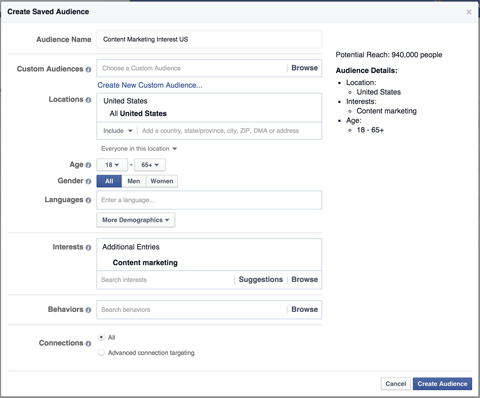This screenshot has width=480, height=398.
Task: Select Advanced connection targeting radio button
Action: click(101, 352)
